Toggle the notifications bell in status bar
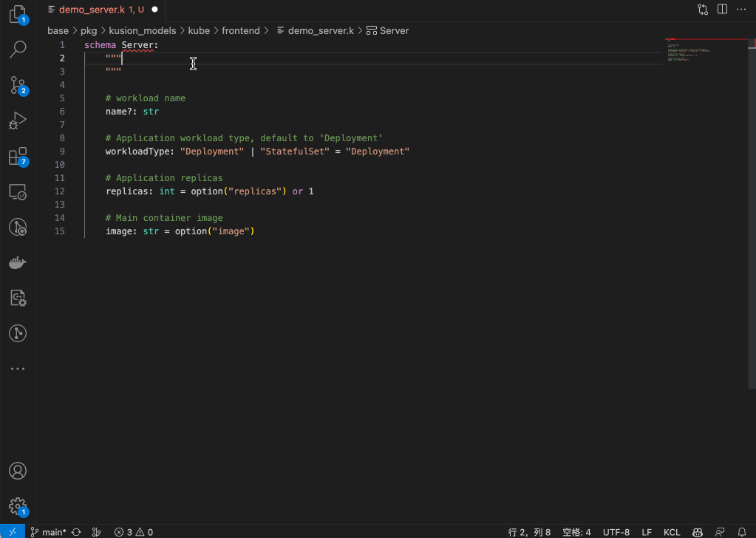Viewport: 756px width, 538px height. (x=742, y=532)
